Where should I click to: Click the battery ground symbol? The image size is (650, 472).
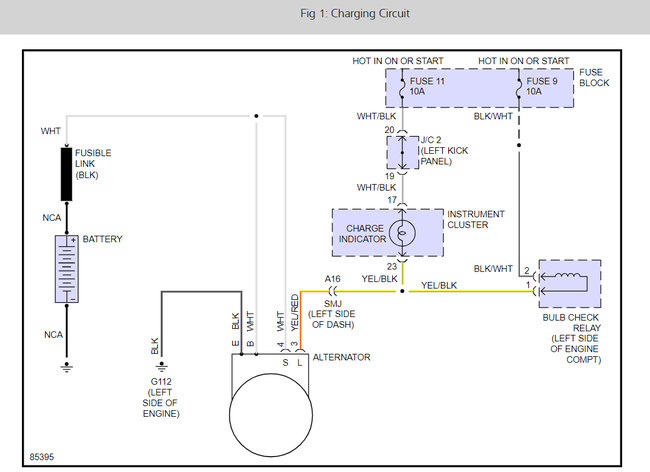click(67, 367)
